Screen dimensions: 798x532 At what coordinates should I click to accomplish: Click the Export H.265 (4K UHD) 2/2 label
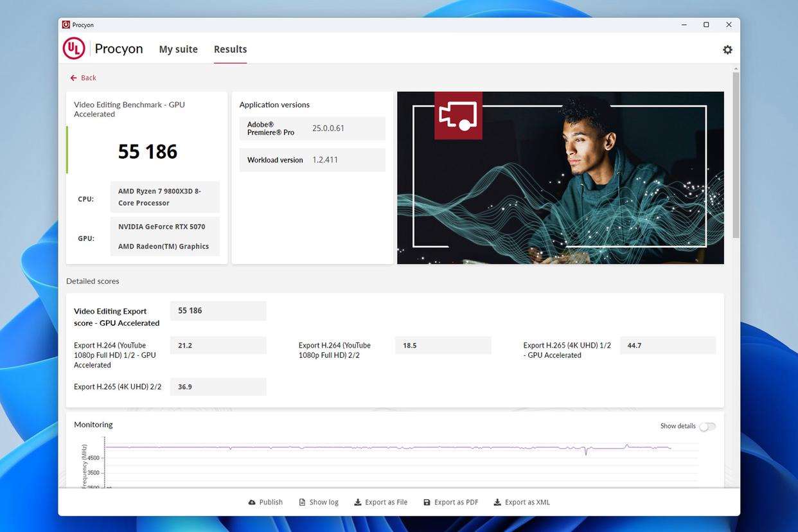(x=118, y=387)
